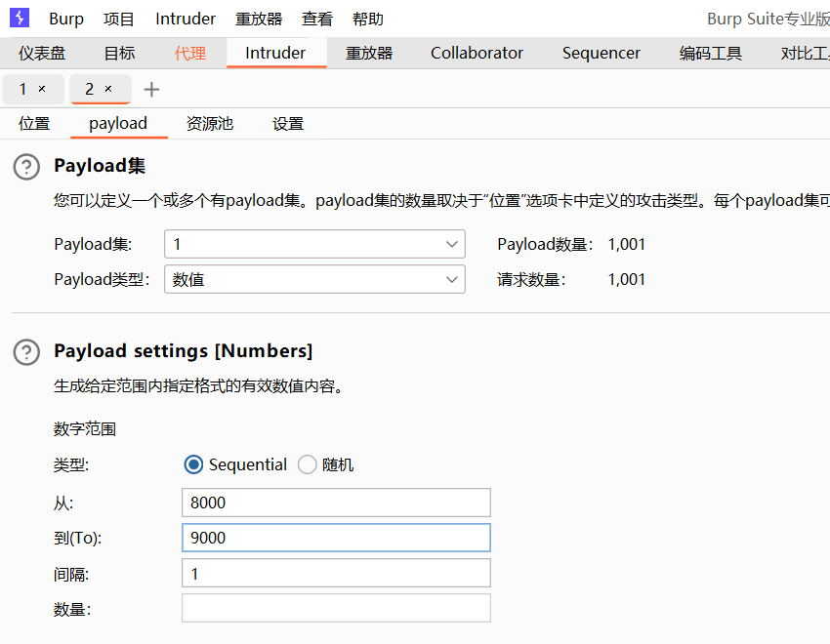830x644 pixels.
Task: Click the Burp Suite专业版 title text
Action: [x=768, y=20]
